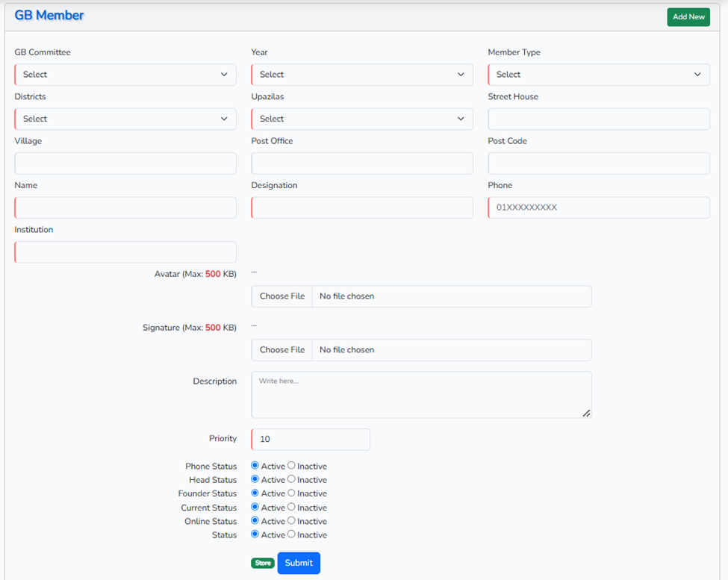Click into the Post Office field
728x580 pixels.
(362, 163)
